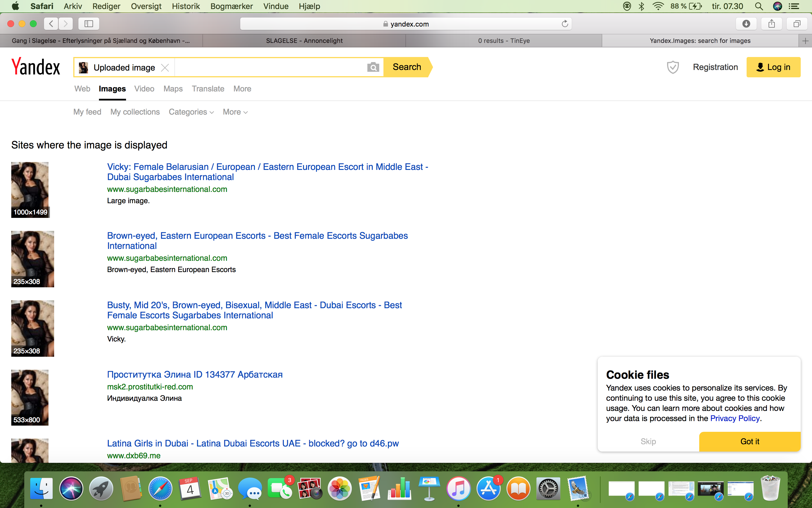The width and height of the screenshot is (812, 508).
Task: Select the Translate tab
Action: tap(208, 89)
